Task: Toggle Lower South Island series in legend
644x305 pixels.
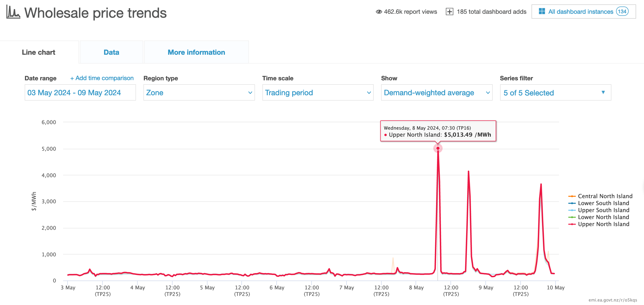Action: (603, 203)
